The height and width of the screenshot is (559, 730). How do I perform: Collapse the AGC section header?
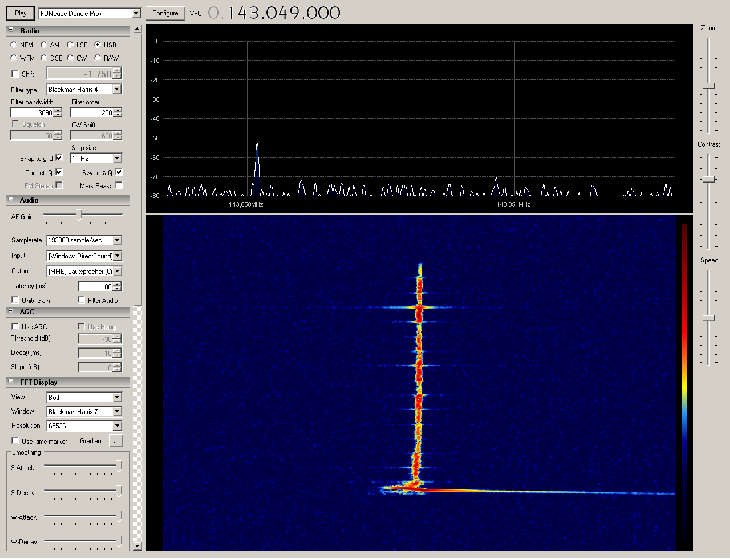pos(11,311)
